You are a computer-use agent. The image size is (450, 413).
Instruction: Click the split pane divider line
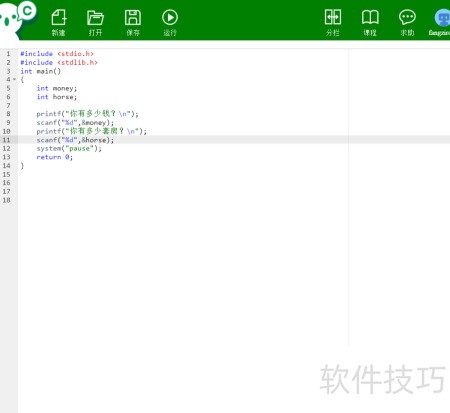348,197
